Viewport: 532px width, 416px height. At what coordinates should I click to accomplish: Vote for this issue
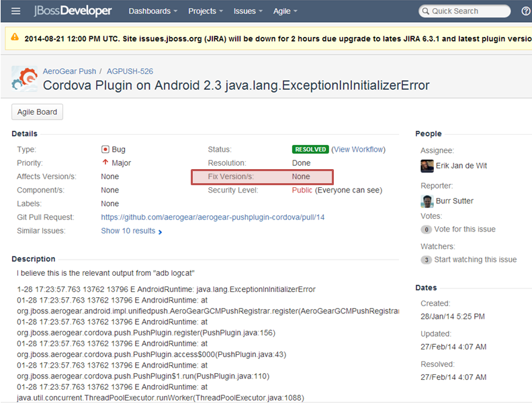coord(464,229)
